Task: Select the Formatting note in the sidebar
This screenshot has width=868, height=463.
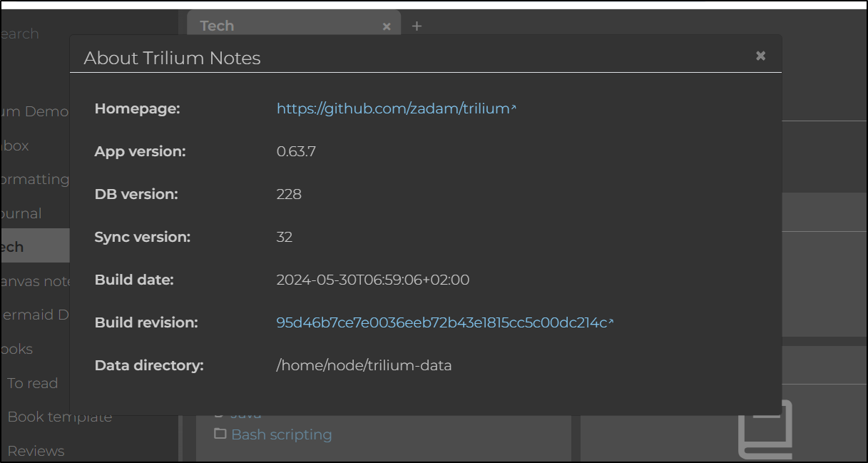Action: (x=35, y=179)
